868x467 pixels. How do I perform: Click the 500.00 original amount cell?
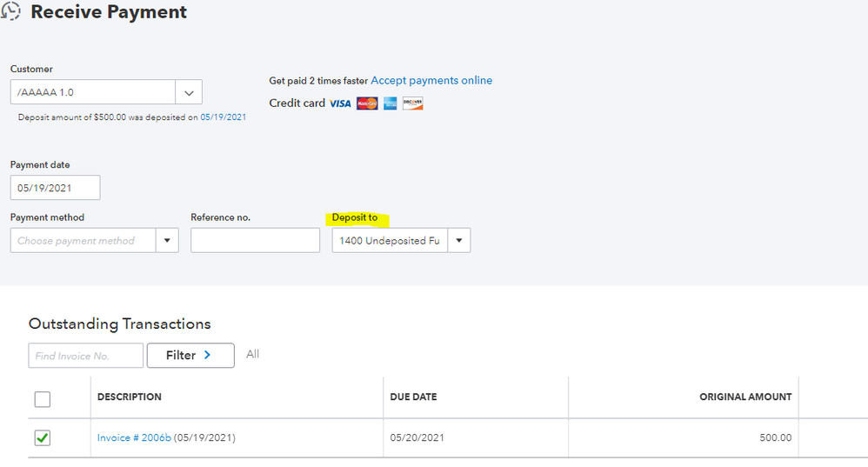[x=776, y=437]
